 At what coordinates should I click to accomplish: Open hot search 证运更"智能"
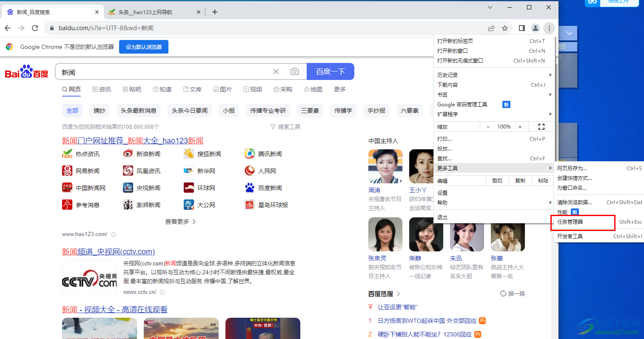[398, 307]
